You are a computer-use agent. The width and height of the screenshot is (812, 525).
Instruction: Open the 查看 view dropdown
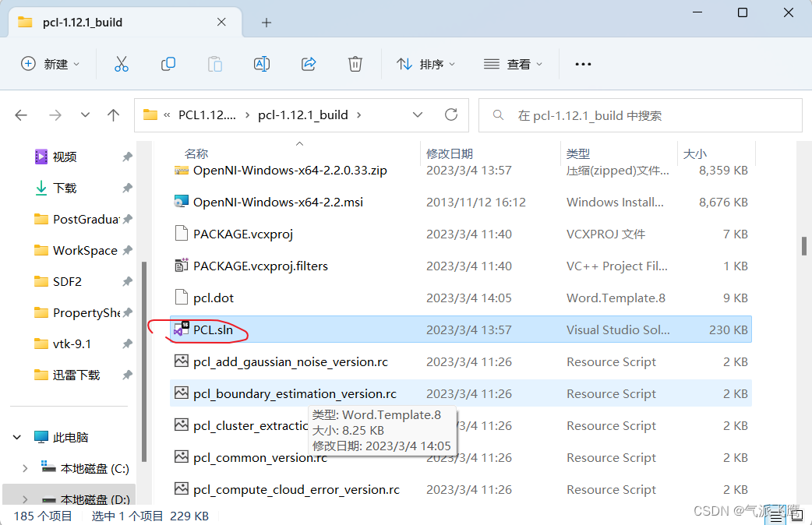tap(514, 64)
